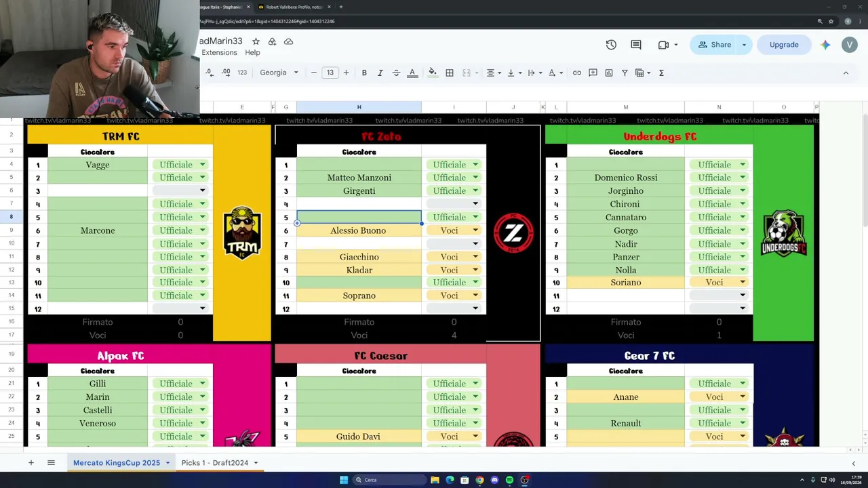Click the Share button

[x=715, y=45]
